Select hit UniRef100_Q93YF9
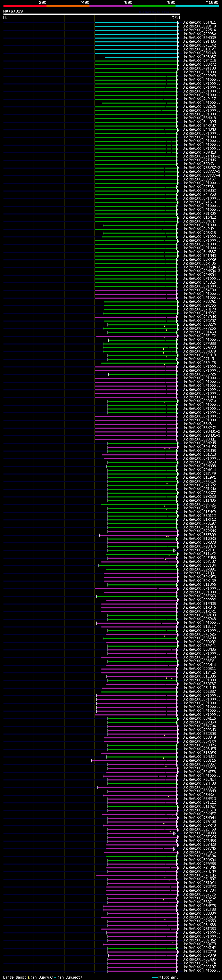Screen dimensions: 222x980 point(199,26)
